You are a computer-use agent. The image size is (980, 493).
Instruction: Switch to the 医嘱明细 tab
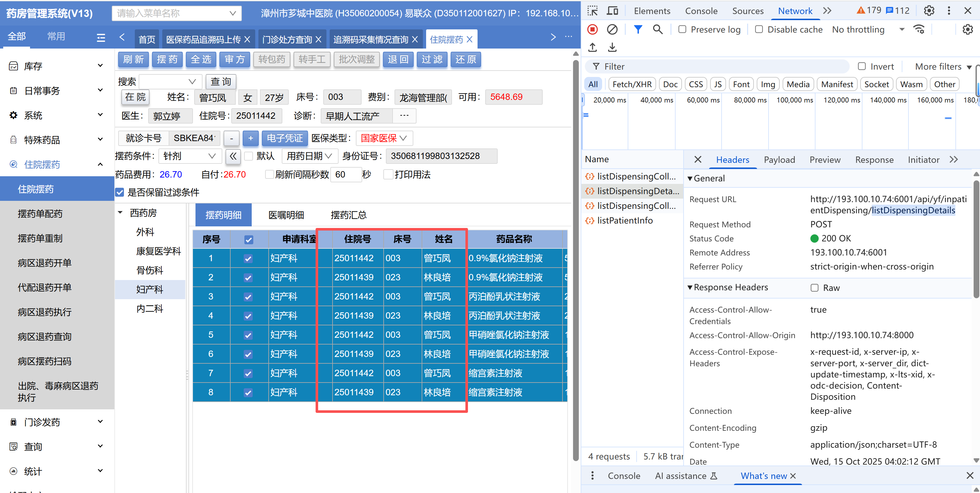286,215
